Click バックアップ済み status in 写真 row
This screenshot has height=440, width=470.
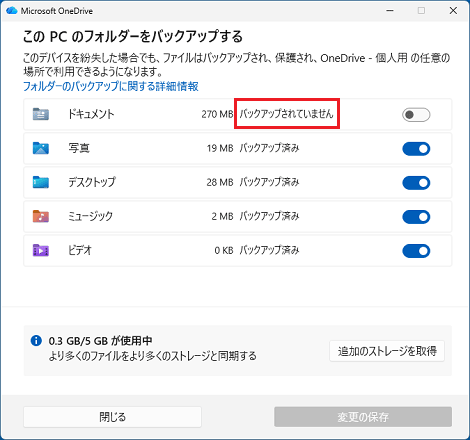tap(269, 148)
